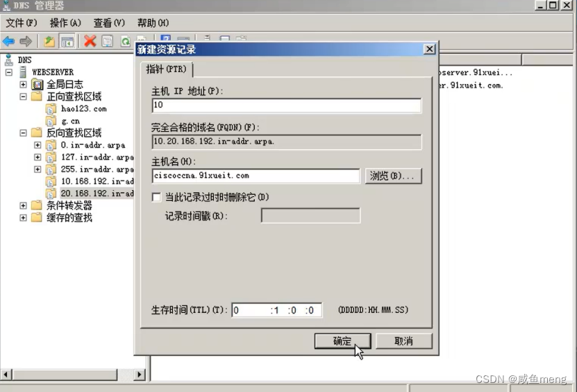577x392 pixels.
Task: Expand the 255.in-addr.arpa tree node
Action: pyautogui.click(x=37, y=169)
